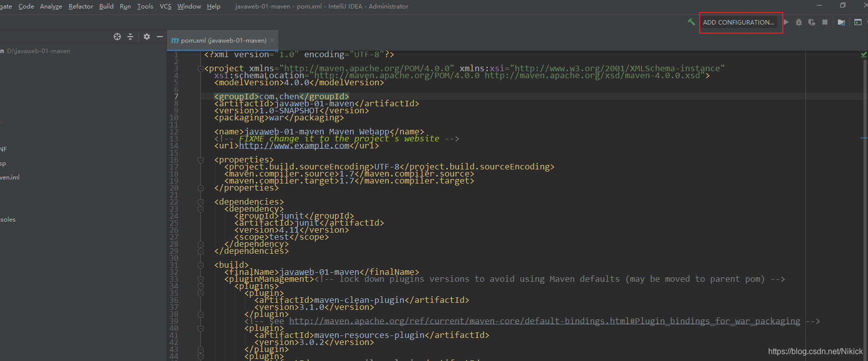Open the Run menu
Image resolution: width=868 pixels, height=361 pixels.
[x=125, y=6]
